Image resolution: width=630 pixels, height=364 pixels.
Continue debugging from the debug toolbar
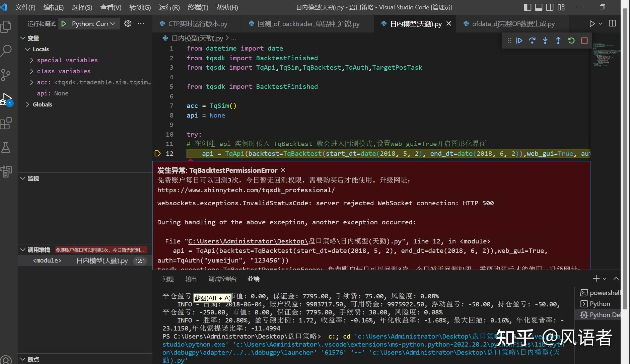(x=519, y=41)
